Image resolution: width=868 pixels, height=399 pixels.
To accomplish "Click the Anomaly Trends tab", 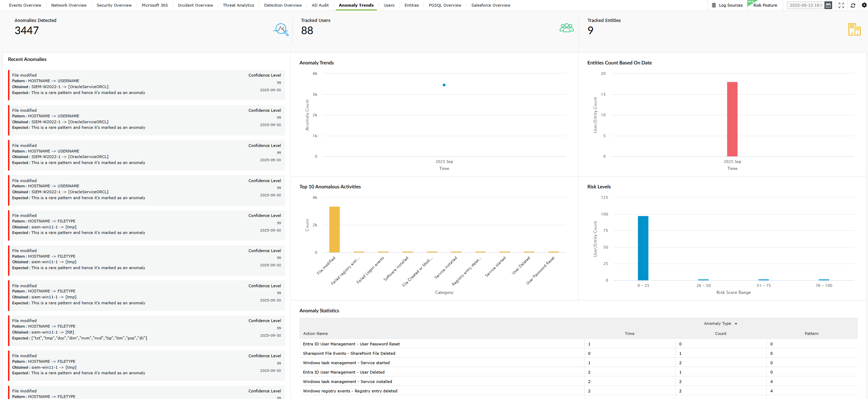I will coord(356,5).
